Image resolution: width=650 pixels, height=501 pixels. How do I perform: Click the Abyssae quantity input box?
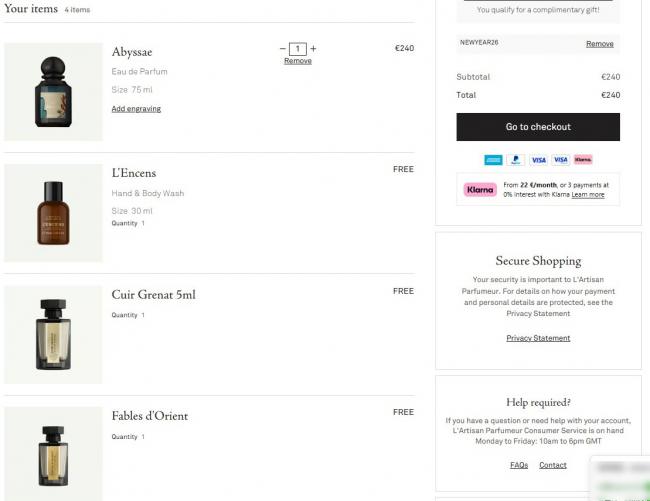coord(298,48)
